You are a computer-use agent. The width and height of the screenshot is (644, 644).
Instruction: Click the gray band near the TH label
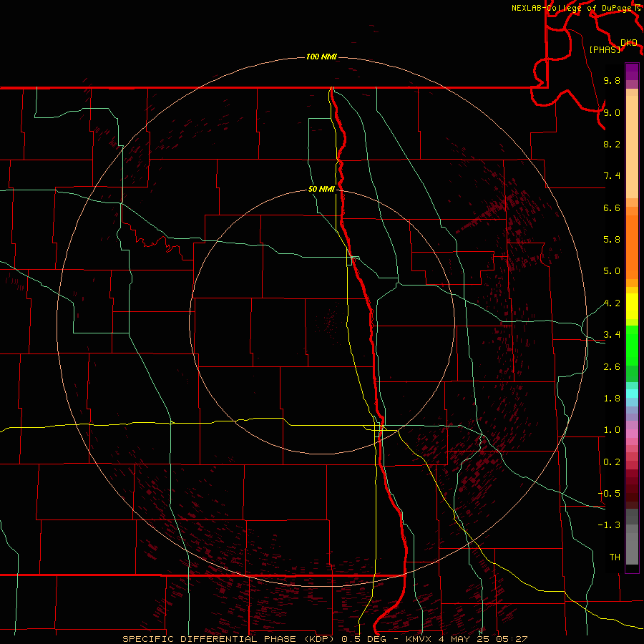[x=632, y=548]
